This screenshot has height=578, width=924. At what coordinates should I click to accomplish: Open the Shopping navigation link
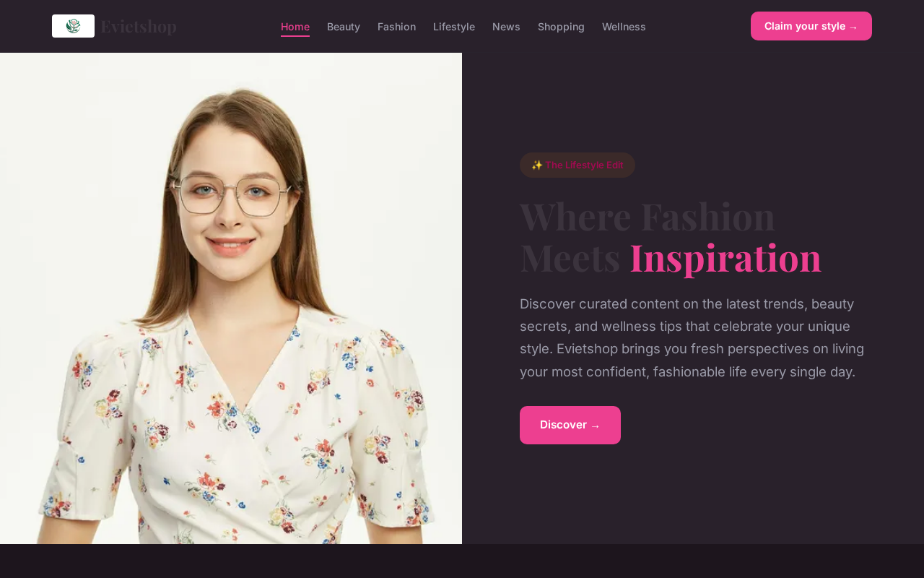561,27
